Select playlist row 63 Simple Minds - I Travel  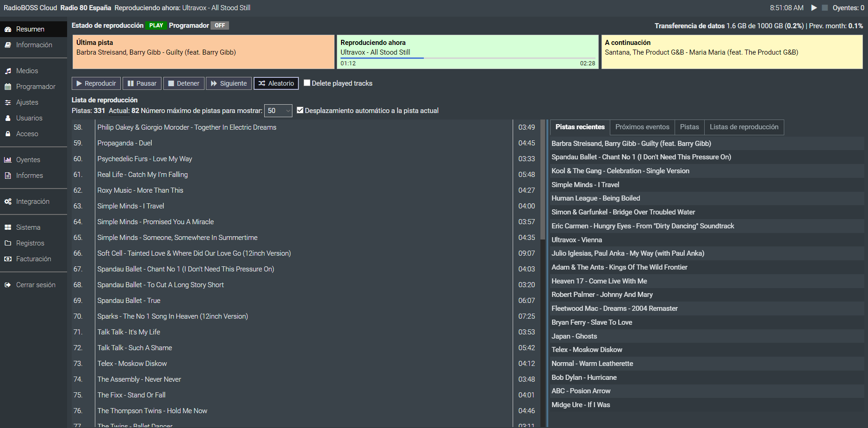point(304,206)
